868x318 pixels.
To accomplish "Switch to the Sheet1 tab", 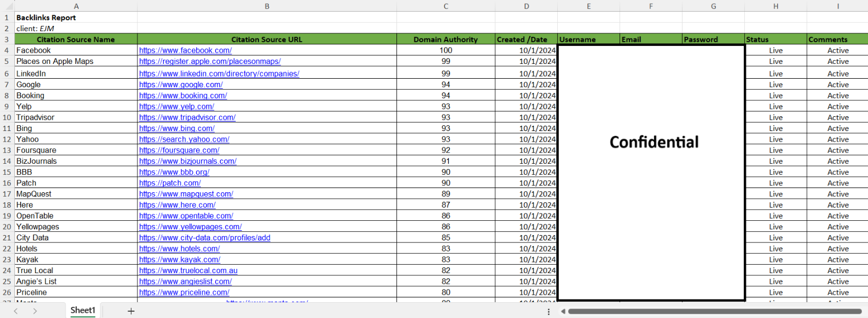I will tap(83, 311).
